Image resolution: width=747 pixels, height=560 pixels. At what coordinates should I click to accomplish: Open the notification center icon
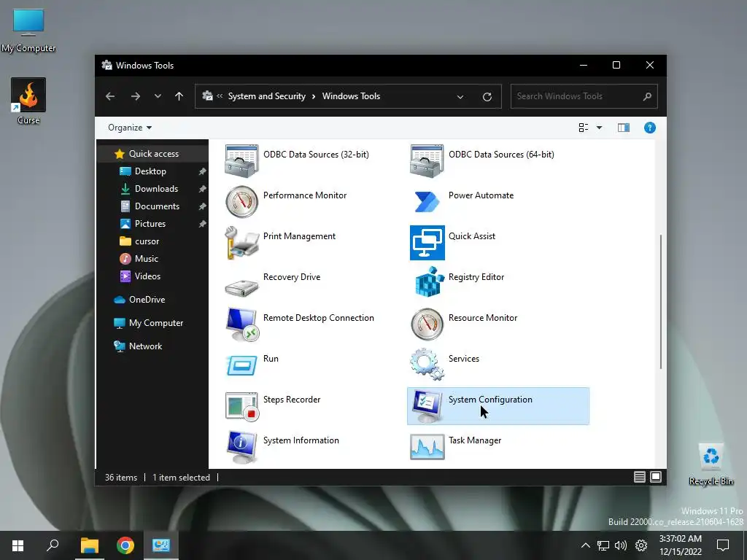pos(723,545)
